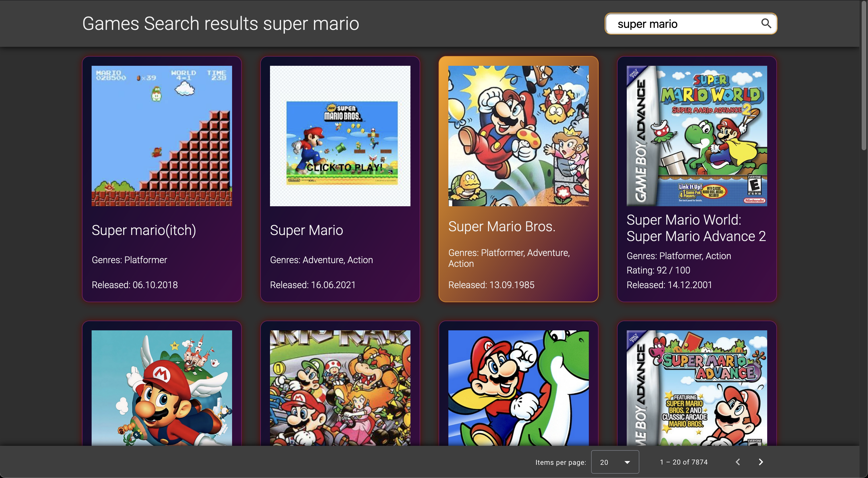Click the search magnifier icon
Viewport: 868px width, 478px height.
click(x=766, y=23)
